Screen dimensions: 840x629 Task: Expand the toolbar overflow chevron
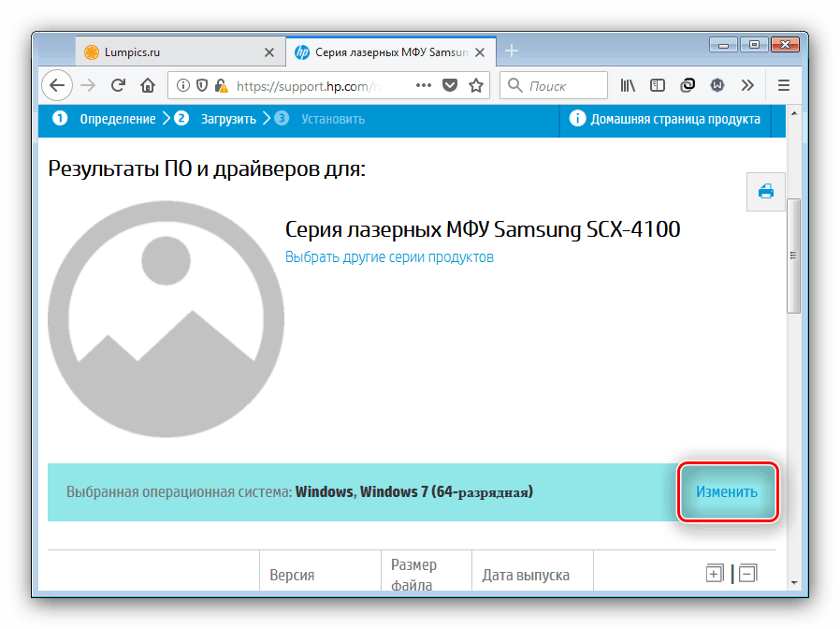coord(746,86)
